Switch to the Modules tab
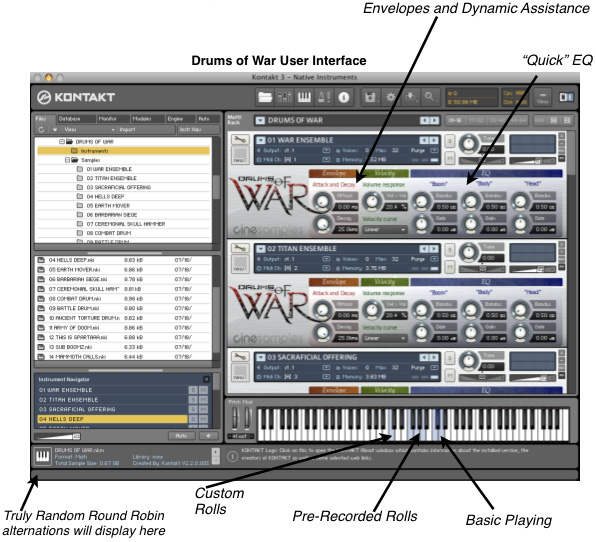Image resolution: width=596 pixels, height=542 pixels. click(x=147, y=119)
